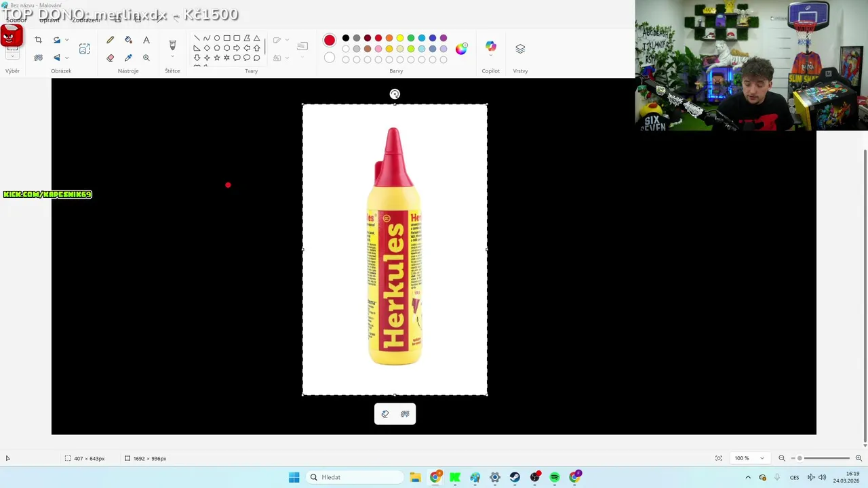
Task: Select the Curve shape
Action: (x=207, y=38)
